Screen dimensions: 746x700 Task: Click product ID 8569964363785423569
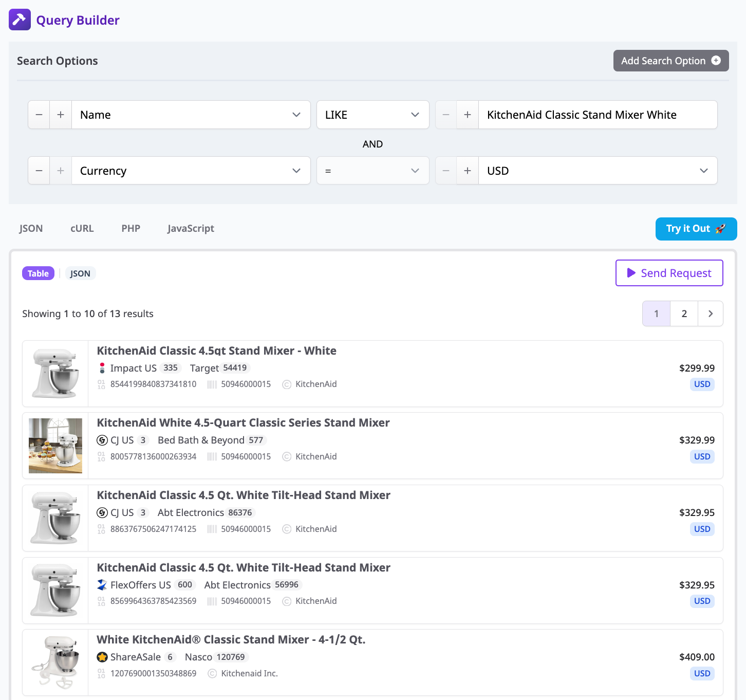154,601
